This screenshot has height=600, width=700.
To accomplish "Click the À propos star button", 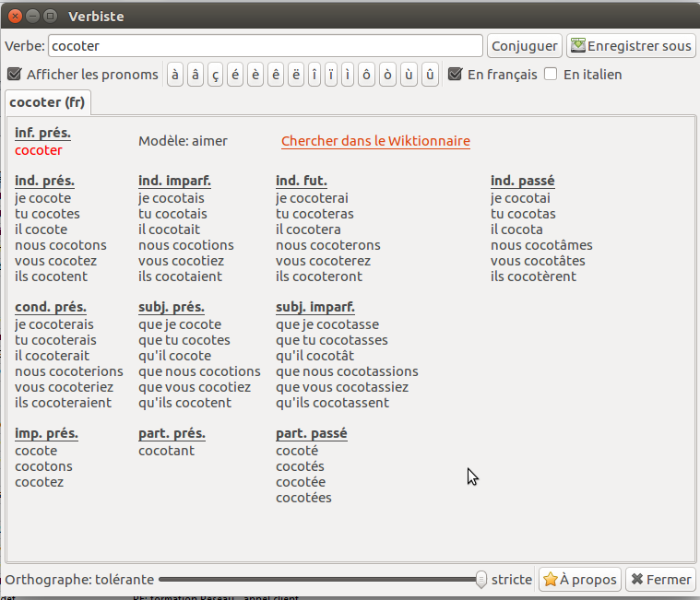I will pos(579,580).
